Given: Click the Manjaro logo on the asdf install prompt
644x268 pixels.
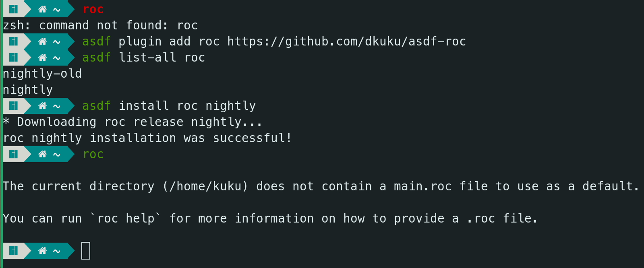Looking at the screenshot, I should pos(14,105).
